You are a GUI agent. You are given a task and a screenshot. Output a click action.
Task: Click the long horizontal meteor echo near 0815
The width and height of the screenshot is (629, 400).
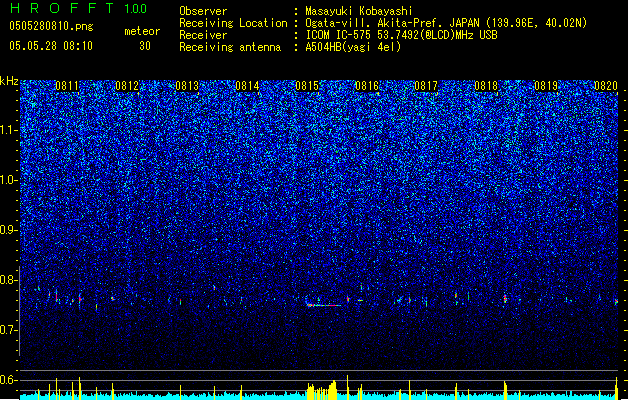point(324,305)
